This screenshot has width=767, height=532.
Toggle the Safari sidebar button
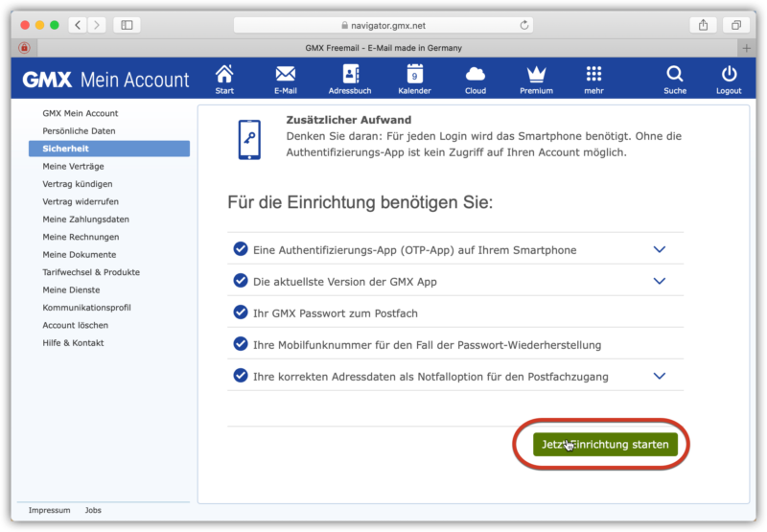click(x=127, y=25)
